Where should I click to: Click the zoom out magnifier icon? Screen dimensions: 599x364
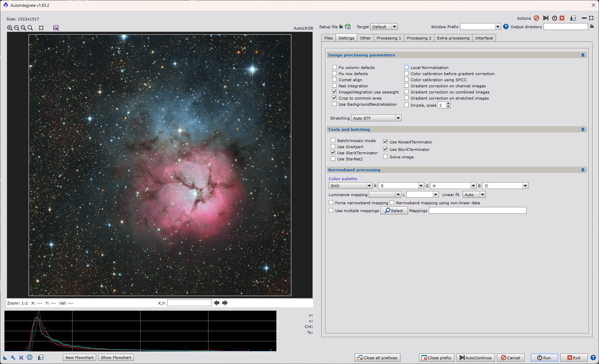pos(16,28)
